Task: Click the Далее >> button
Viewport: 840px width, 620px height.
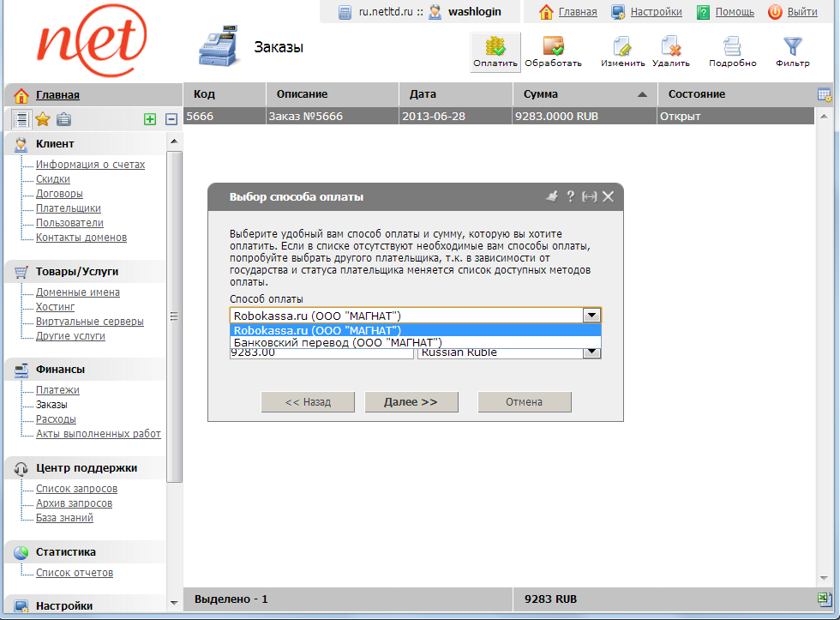Action: (411, 401)
